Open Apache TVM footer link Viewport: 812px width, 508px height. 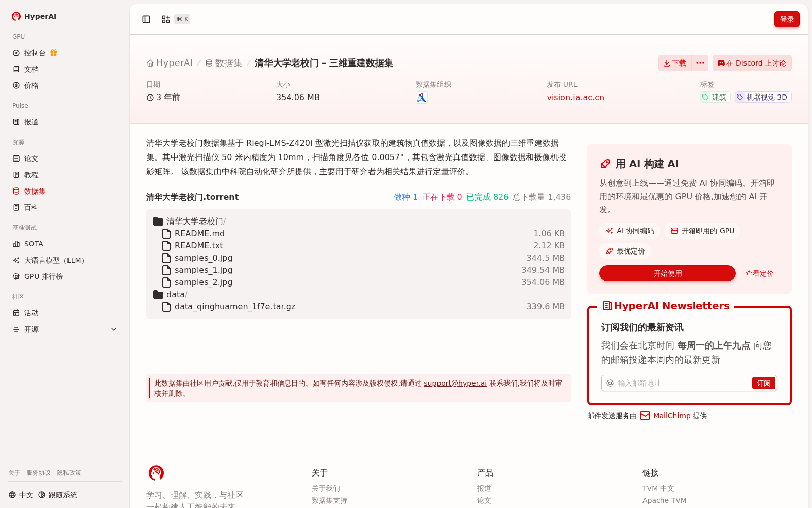[x=664, y=500]
